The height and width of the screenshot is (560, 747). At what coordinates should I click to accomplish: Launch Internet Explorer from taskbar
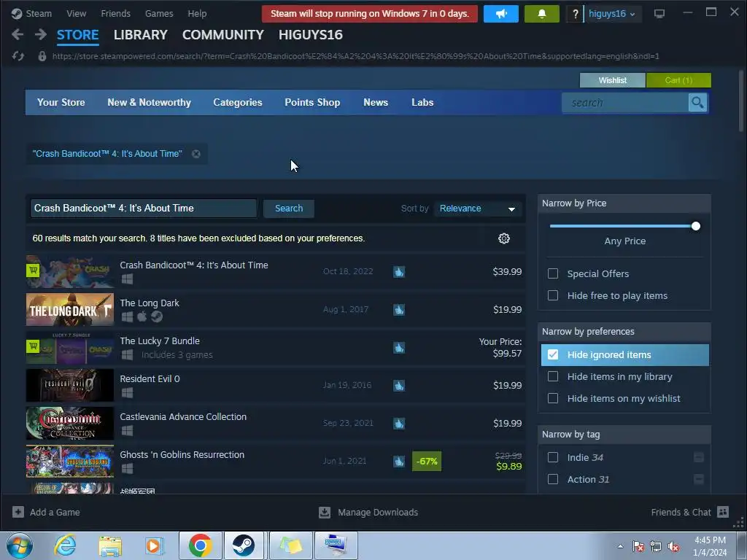pyautogui.click(x=65, y=545)
